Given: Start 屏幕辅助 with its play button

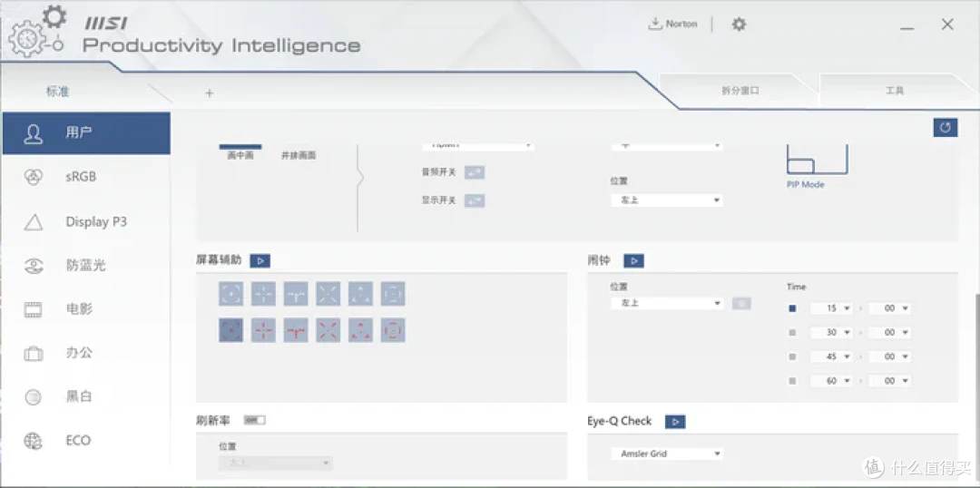Looking at the screenshot, I should tap(260, 260).
